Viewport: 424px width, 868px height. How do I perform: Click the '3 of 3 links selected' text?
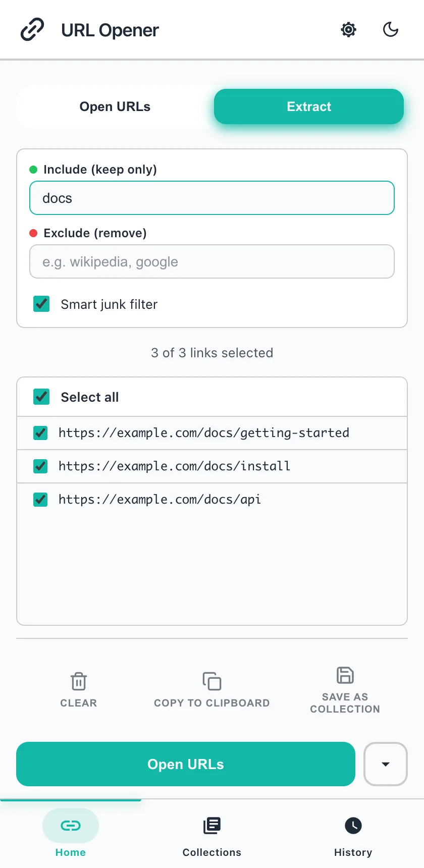click(x=212, y=353)
